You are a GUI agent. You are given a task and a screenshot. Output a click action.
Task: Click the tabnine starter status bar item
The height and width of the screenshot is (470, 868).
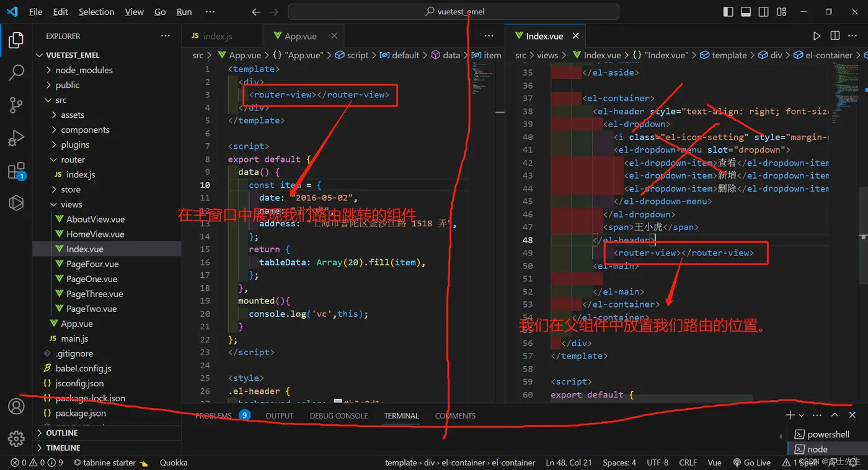point(111,463)
